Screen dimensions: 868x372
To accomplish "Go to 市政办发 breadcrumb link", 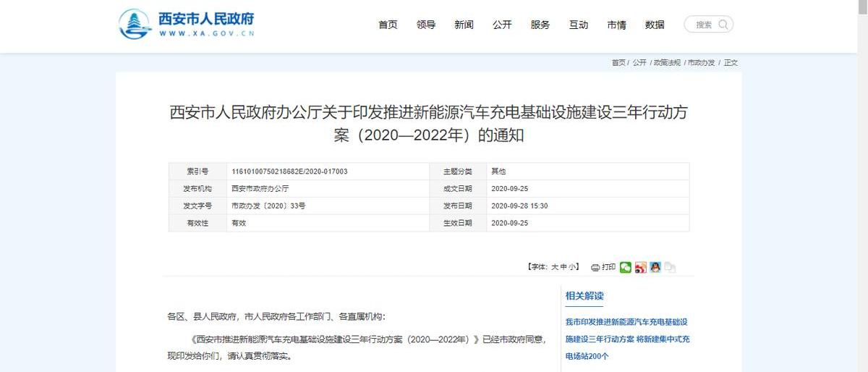I will coord(701,63).
